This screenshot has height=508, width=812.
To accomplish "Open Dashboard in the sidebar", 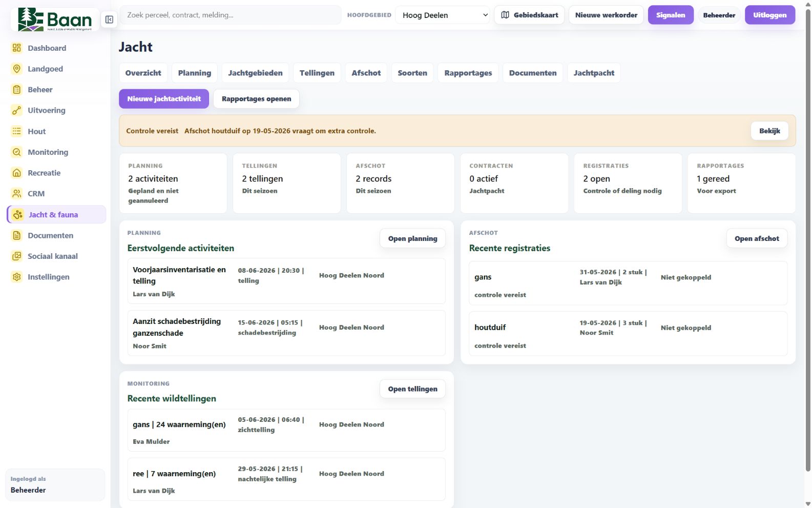I will click(56, 48).
